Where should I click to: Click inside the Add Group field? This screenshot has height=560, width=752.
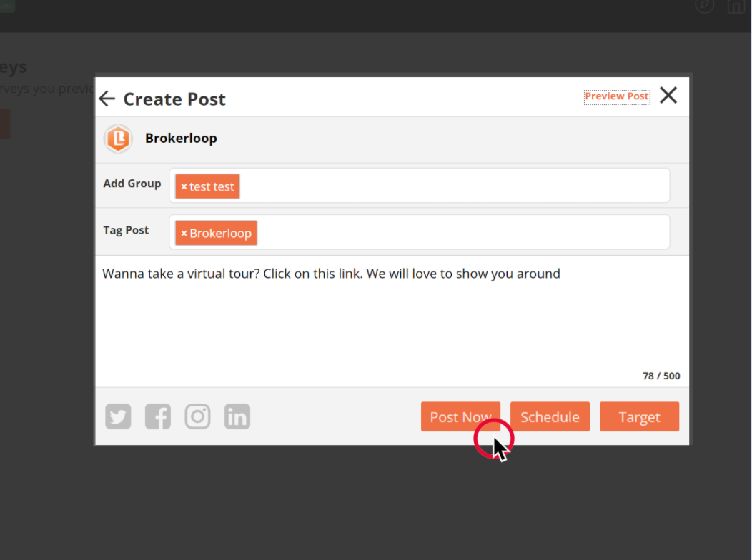click(x=419, y=186)
